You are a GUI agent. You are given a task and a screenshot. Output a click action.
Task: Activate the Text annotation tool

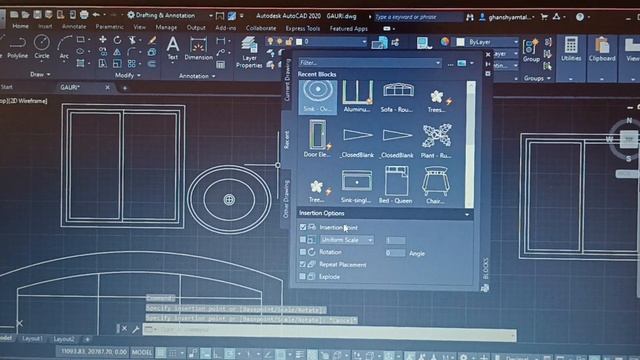pos(173,48)
